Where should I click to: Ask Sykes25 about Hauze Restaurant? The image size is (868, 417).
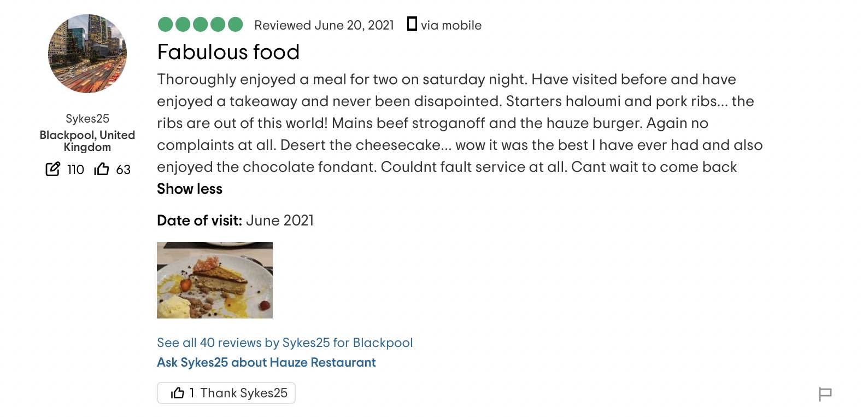click(x=266, y=362)
